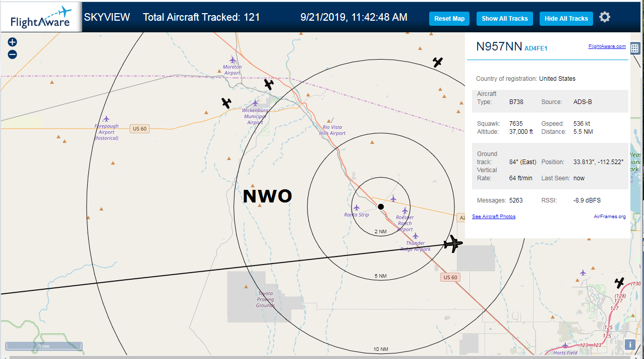The height and width of the screenshot is (359, 644).
Task: Click the US 60 label southeast of rings
Action: pyautogui.click(x=450, y=277)
